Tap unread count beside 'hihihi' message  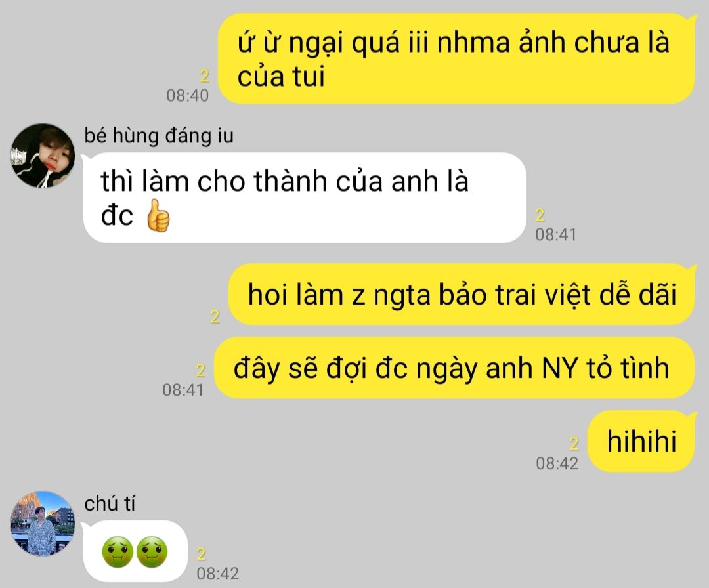(x=574, y=444)
